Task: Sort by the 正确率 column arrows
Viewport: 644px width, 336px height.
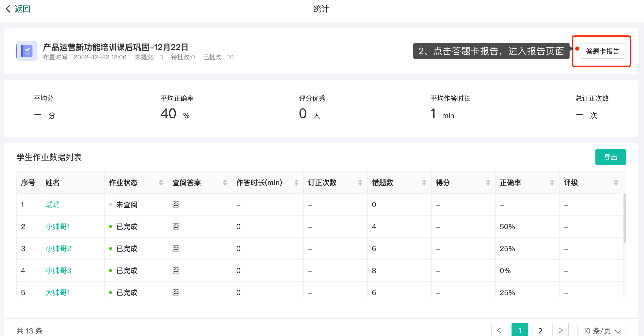Action: pos(552,183)
